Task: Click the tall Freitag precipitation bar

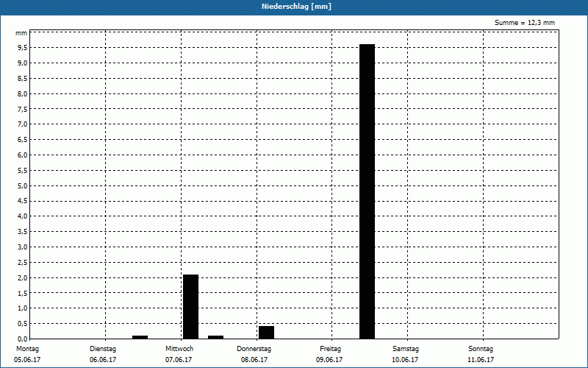Action: 367,191
